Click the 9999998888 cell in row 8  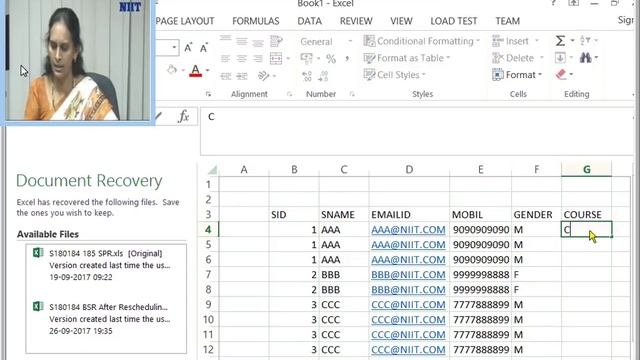[480, 289]
